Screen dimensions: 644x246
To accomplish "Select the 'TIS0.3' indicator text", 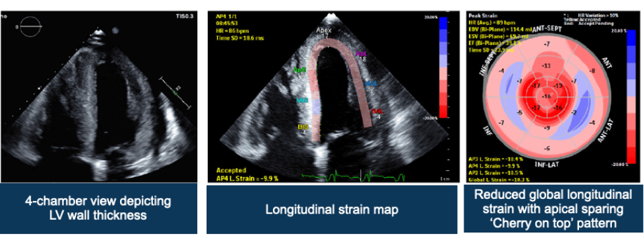I will pyautogui.click(x=184, y=15).
